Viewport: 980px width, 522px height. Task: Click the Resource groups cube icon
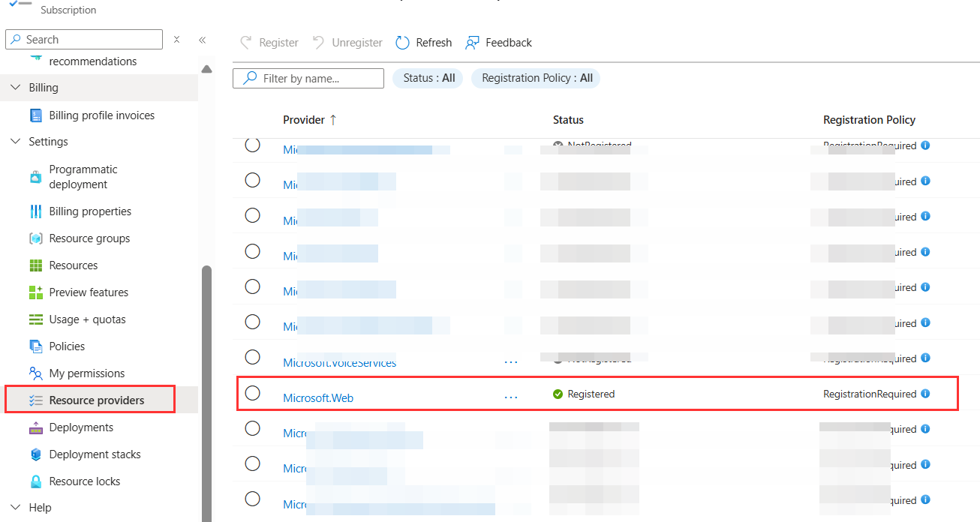pos(36,238)
